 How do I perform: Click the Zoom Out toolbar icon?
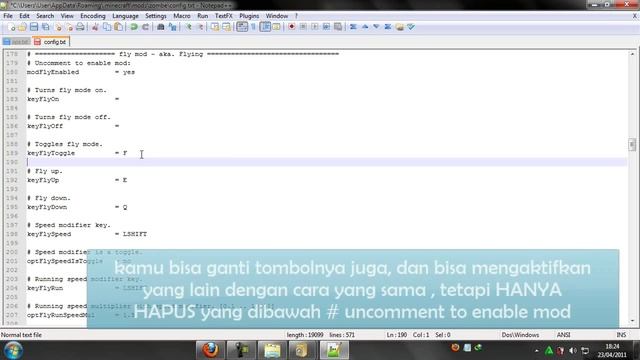tap(200, 27)
